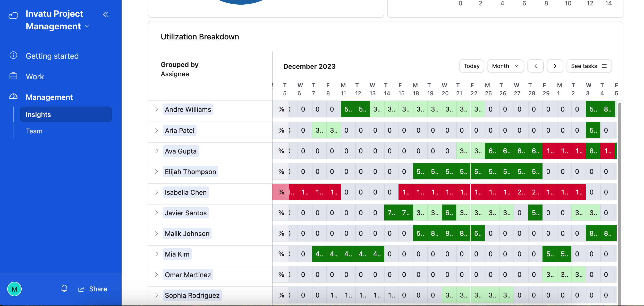644x306 pixels.
Task: Open notifications bell icon
Action: (x=64, y=289)
